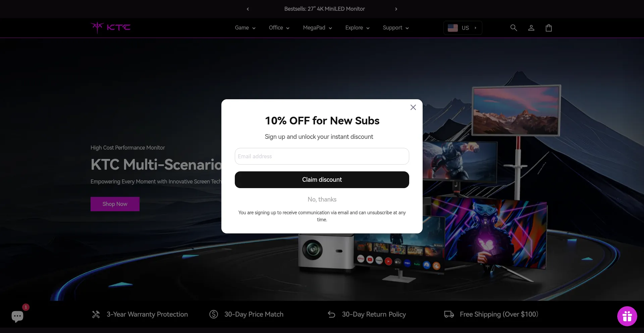
Task: Show previous announcement with left arrow
Action: tap(248, 9)
